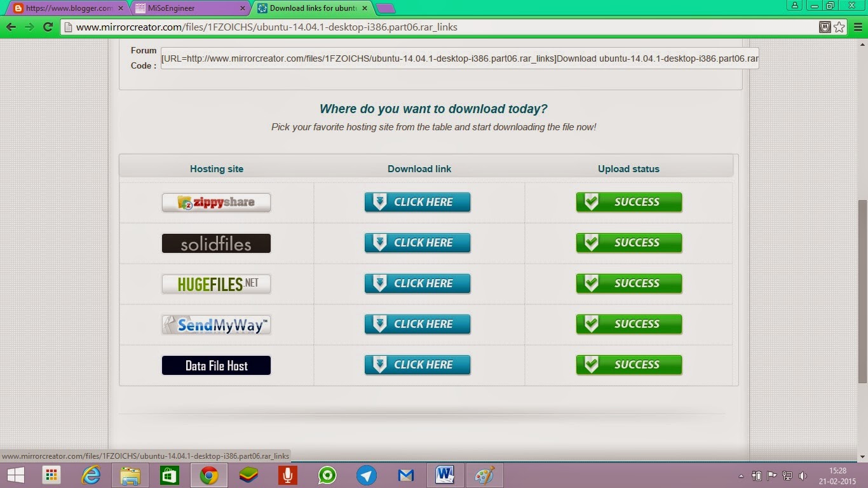868x488 pixels.
Task: Click the "Hosting site" column header
Action: [217, 169]
